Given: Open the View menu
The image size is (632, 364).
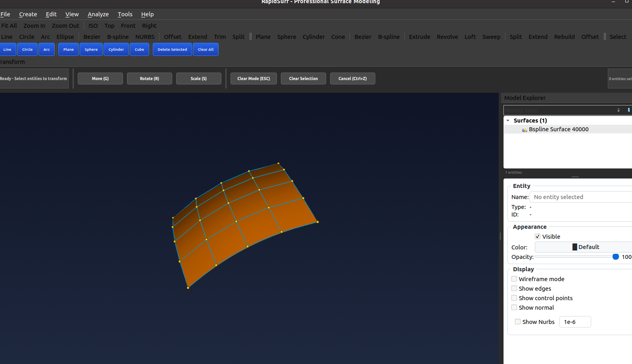Looking at the screenshot, I should 72,14.
